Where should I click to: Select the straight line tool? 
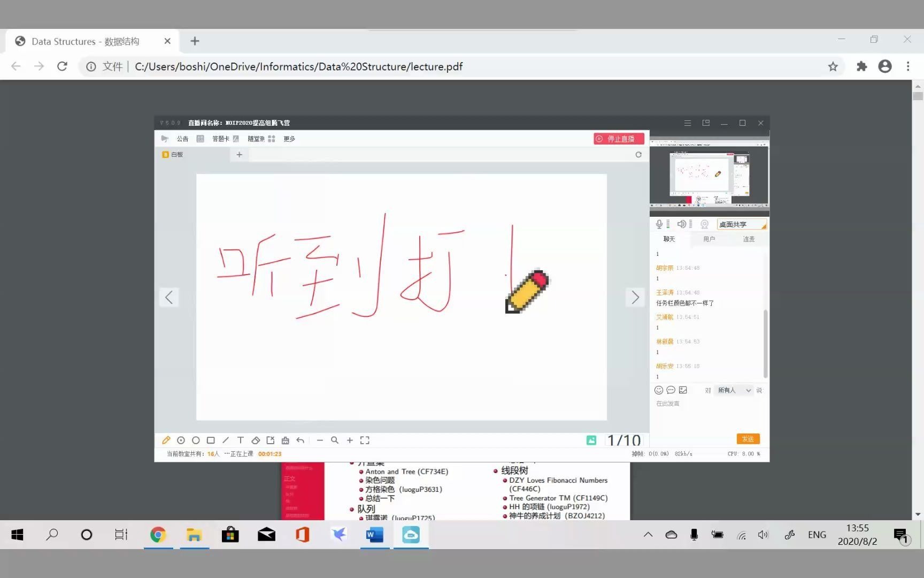[x=226, y=440]
